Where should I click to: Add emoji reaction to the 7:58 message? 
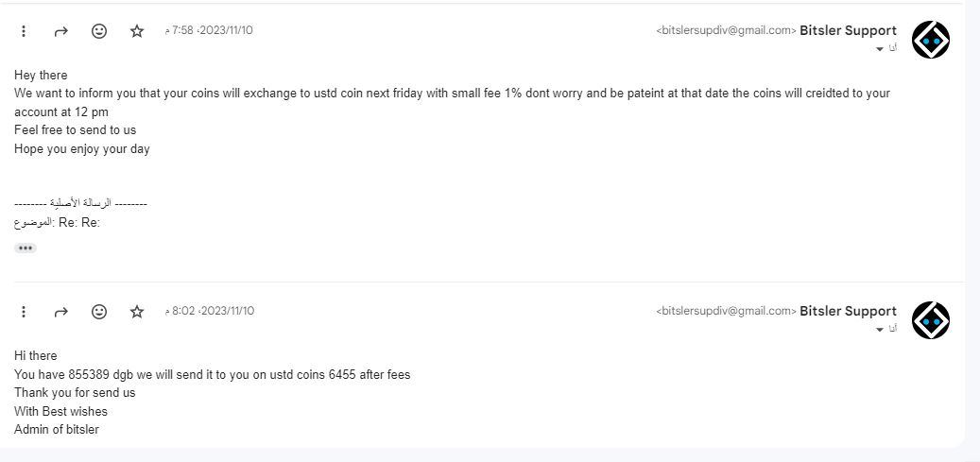click(x=99, y=31)
